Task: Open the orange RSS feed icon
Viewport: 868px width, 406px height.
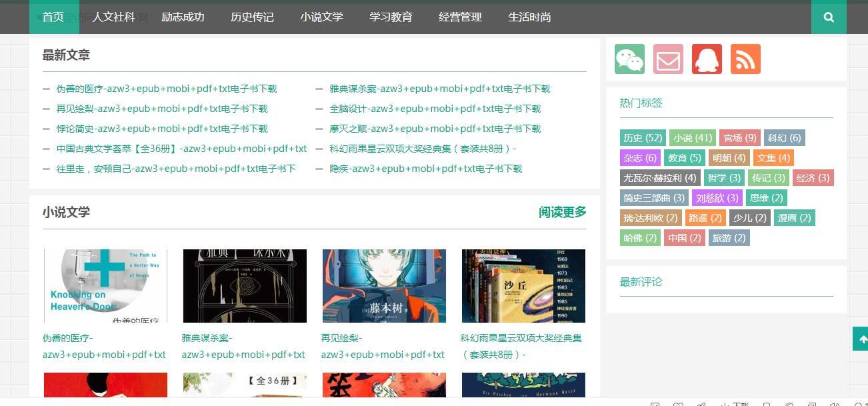Action: 745,59
